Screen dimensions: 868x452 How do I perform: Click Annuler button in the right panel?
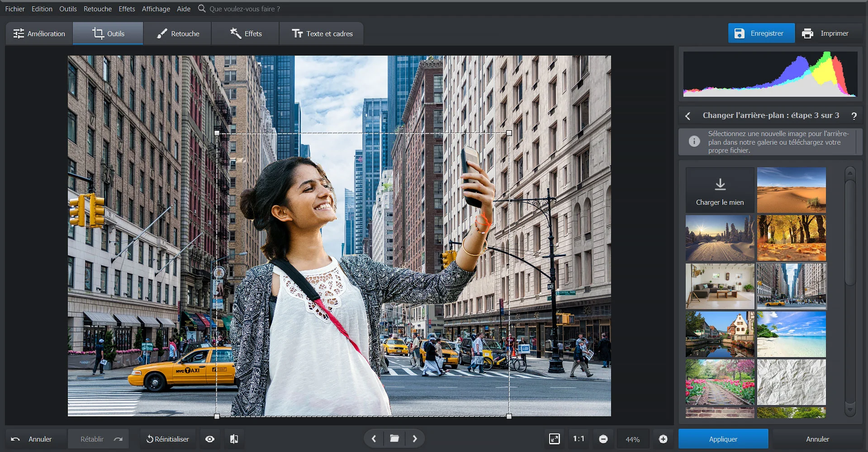coord(817,439)
